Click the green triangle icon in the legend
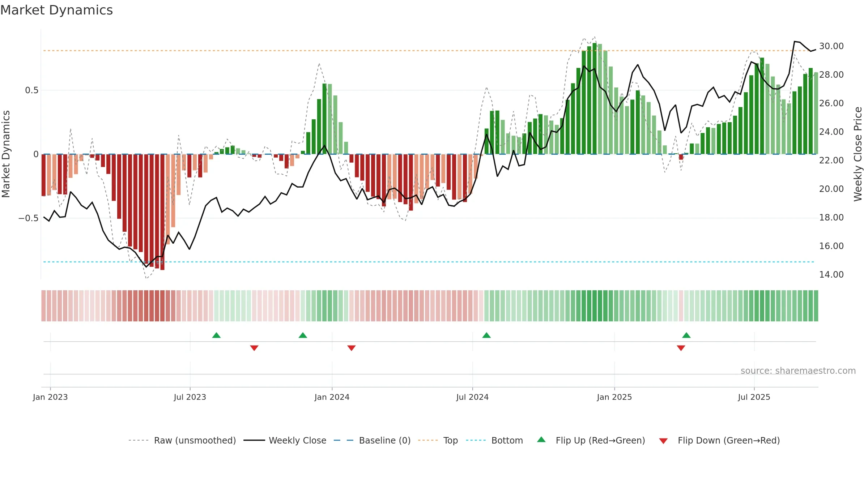Image resolution: width=868 pixels, height=488 pixels. [541, 440]
